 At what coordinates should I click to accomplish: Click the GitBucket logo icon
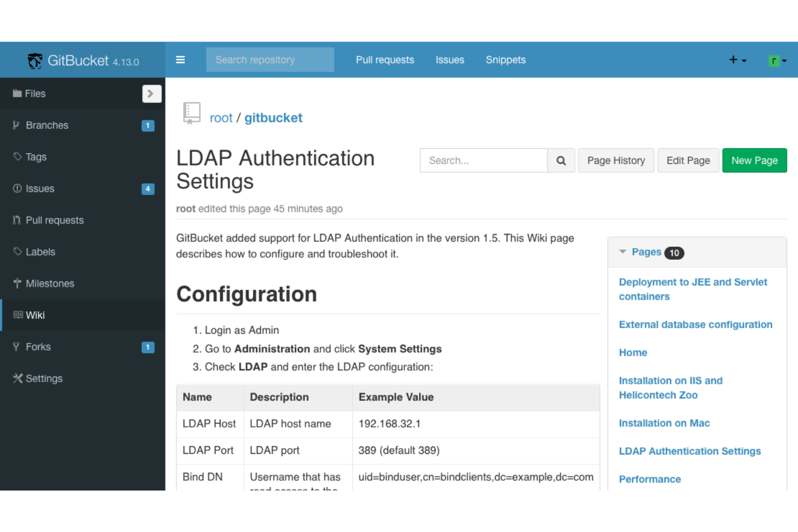point(35,60)
